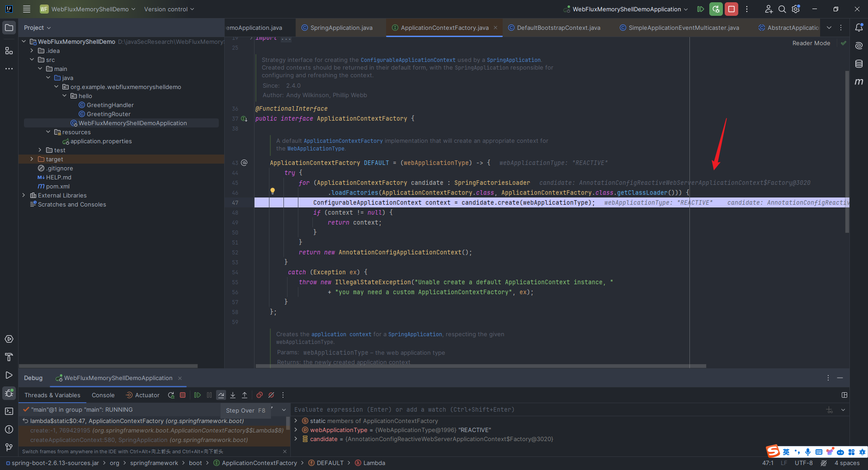Image resolution: width=868 pixels, height=470 pixels.
Task: Open the Notifications bell panel
Action: (x=859, y=28)
